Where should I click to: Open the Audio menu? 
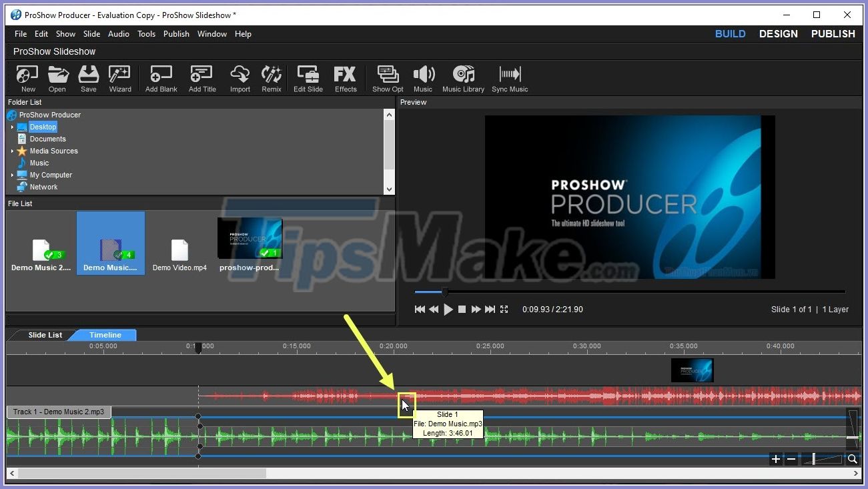[118, 33]
